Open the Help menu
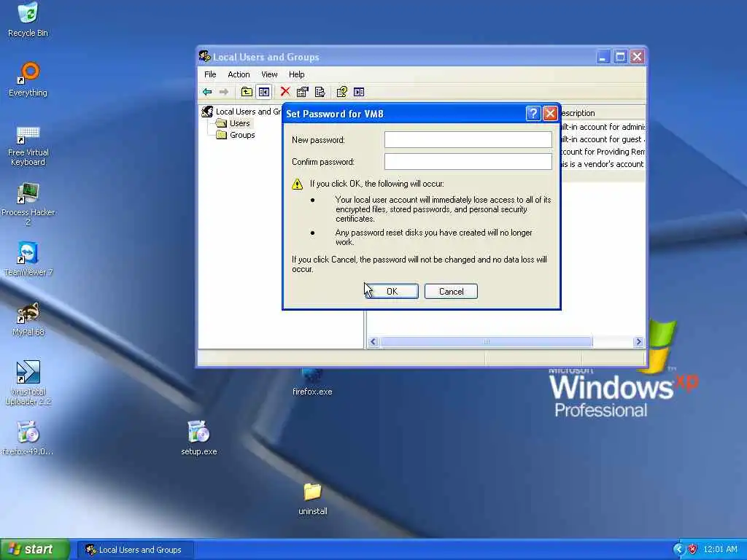Viewport: 747px width, 560px height. [296, 74]
